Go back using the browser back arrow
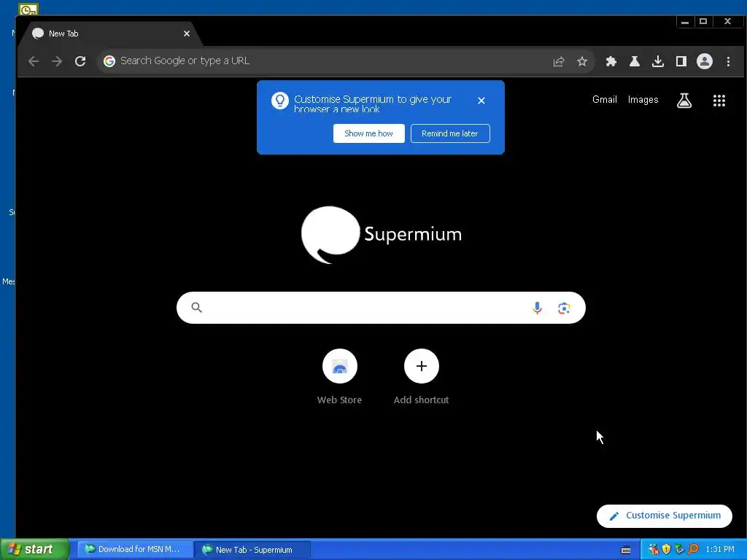This screenshot has height=560, width=747. click(34, 61)
